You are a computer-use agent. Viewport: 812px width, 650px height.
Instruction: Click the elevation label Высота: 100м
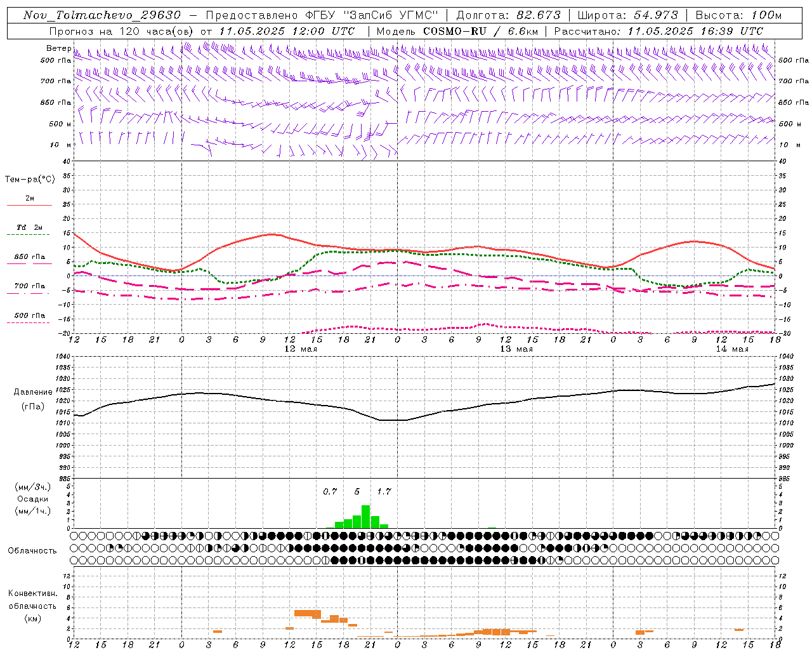click(738, 15)
